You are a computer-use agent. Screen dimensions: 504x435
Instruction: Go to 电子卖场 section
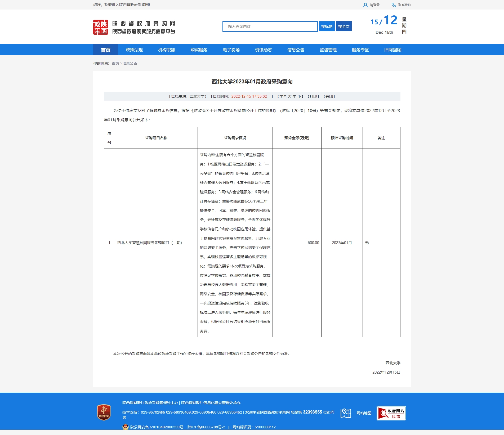(x=231, y=50)
